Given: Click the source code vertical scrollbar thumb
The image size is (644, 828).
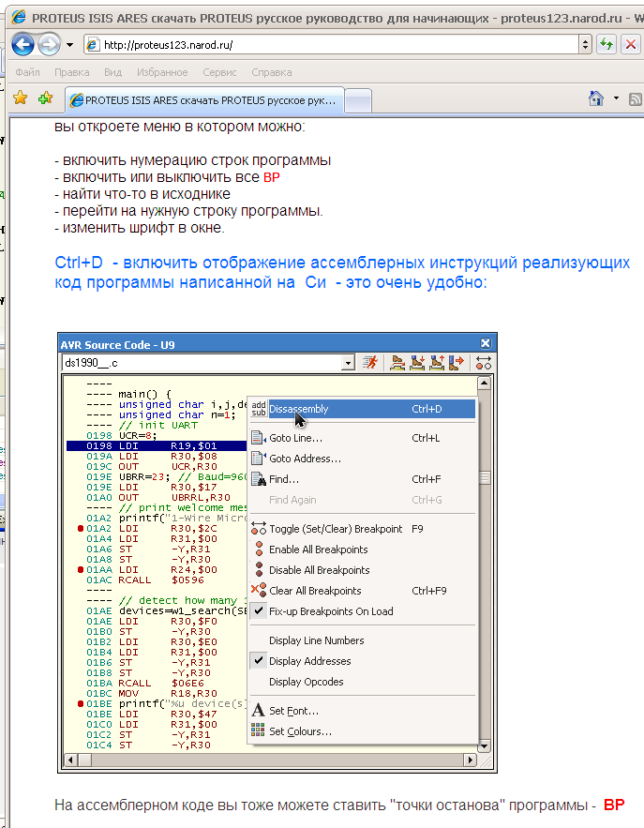Looking at the screenshot, I should pyautogui.click(x=485, y=477).
